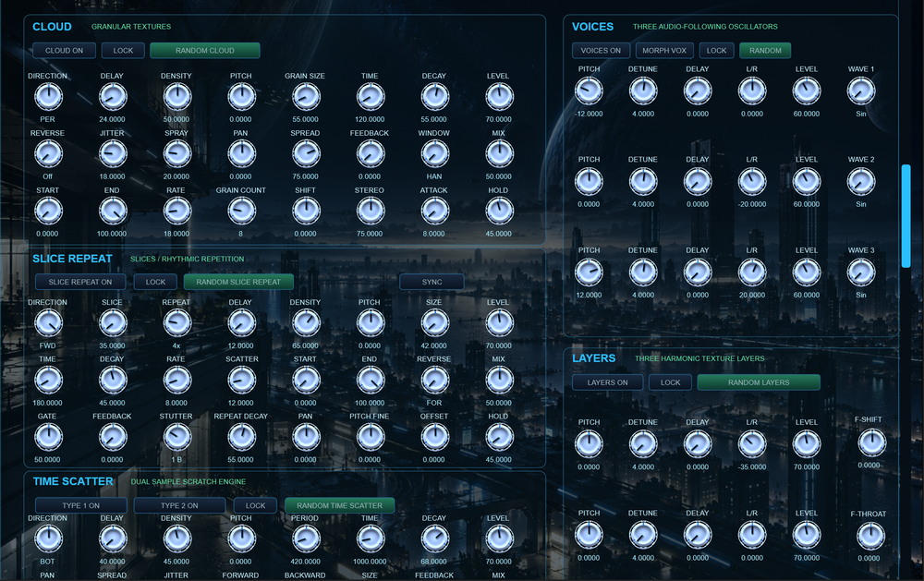
Task: Click the Voice 1 LEVEL value 60.0000
Action: click(x=806, y=115)
